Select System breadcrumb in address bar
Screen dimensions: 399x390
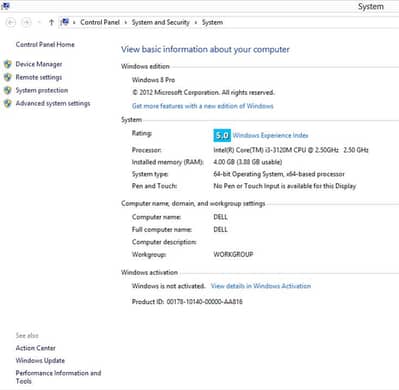[212, 22]
